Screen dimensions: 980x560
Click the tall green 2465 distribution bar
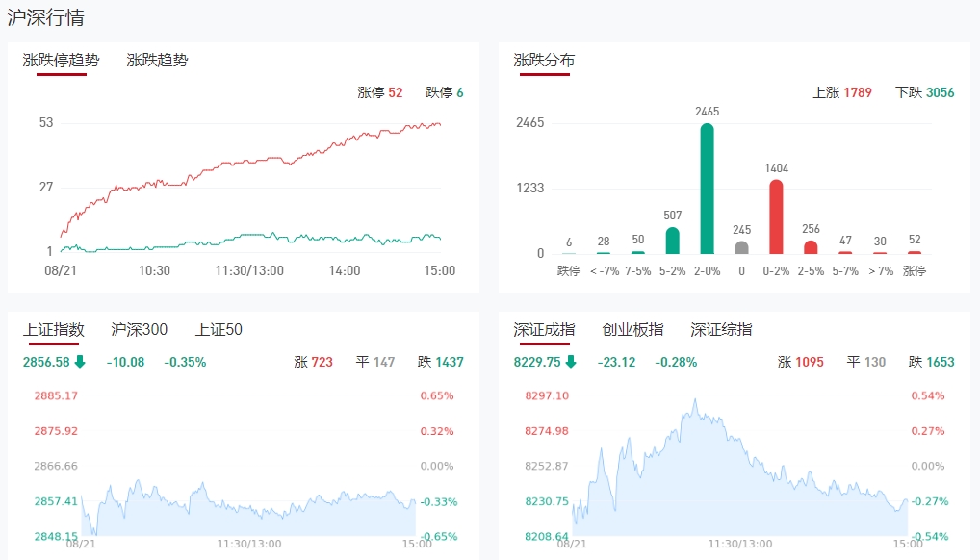pos(707,189)
